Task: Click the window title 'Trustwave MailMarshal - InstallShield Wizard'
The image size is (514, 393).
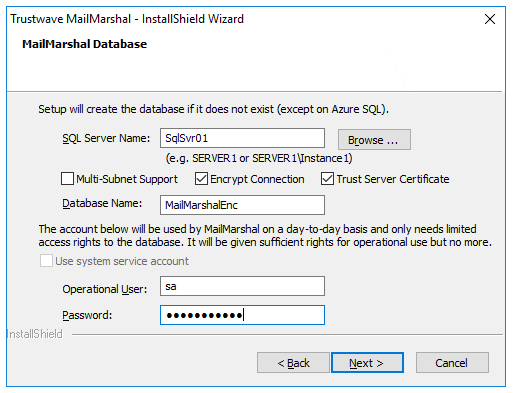Action: pyautogui.click(x=127, y=19)
